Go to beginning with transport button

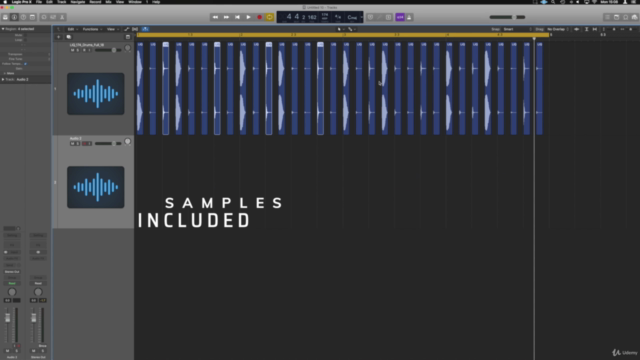(237, 17)
